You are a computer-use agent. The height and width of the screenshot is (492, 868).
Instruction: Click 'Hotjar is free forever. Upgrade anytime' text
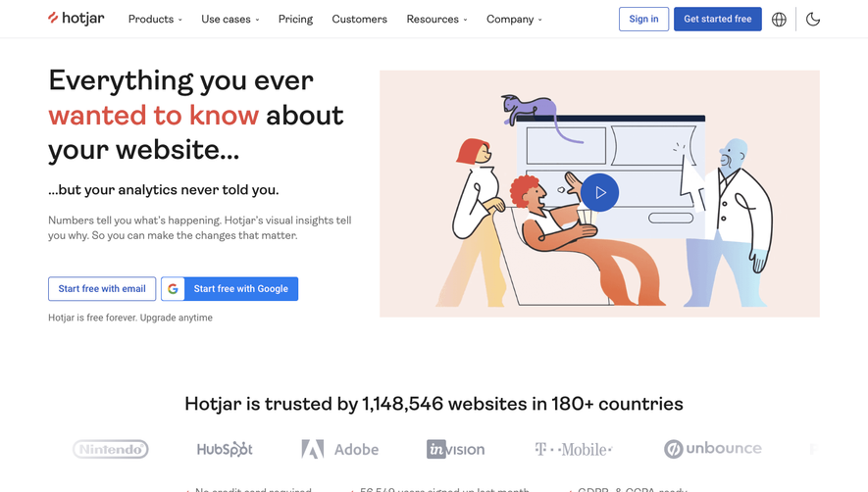pos(130,318)
